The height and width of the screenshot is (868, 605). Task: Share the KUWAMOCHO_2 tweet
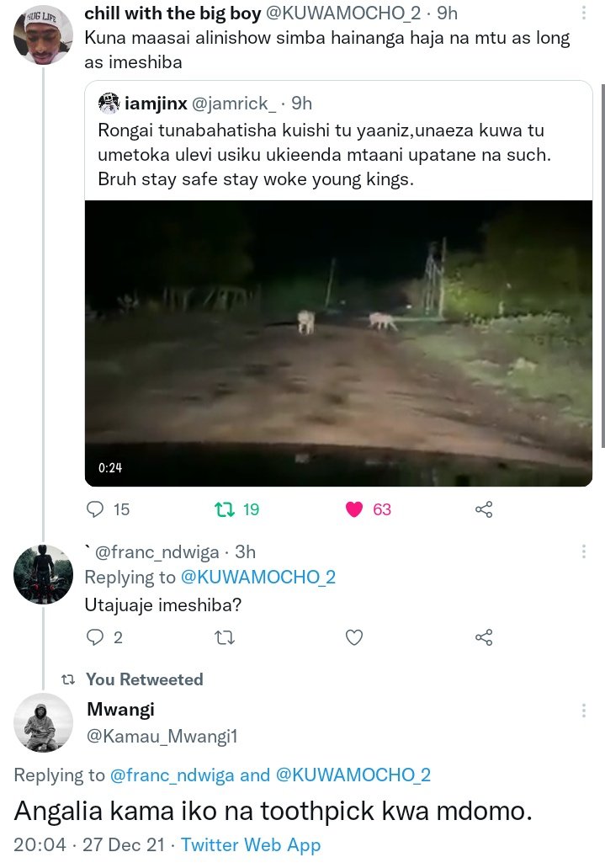pyautogui.click(x=484, y=509)
